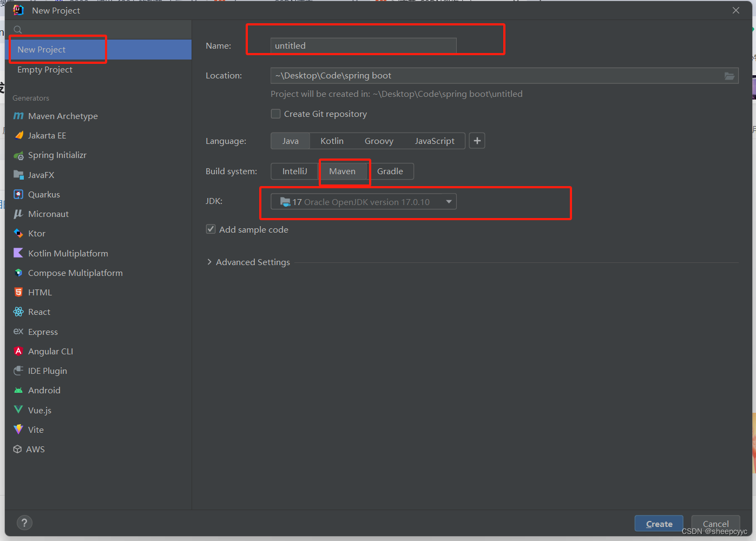Select JavaScript as the language

pos(435,141)
